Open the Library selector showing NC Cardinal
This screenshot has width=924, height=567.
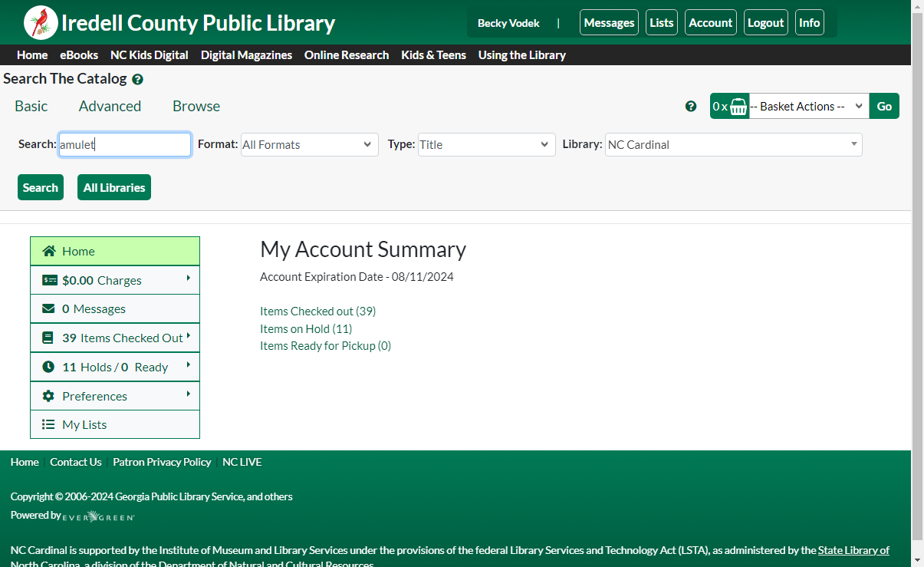[x=734, y=144]
